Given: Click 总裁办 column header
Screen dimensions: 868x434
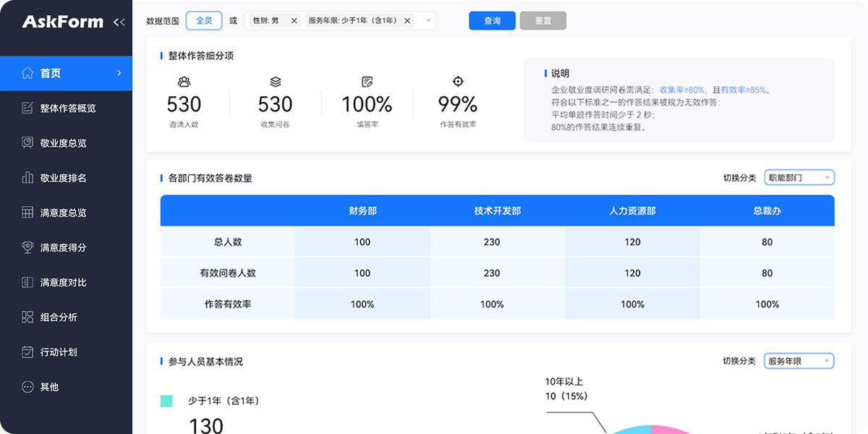Looking at the screenshot, I should [767, 210].
